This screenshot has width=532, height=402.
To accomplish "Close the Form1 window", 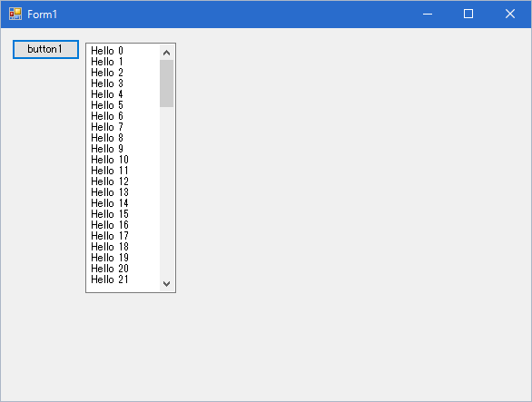I will pyautogui.click(x=509, y=14).
